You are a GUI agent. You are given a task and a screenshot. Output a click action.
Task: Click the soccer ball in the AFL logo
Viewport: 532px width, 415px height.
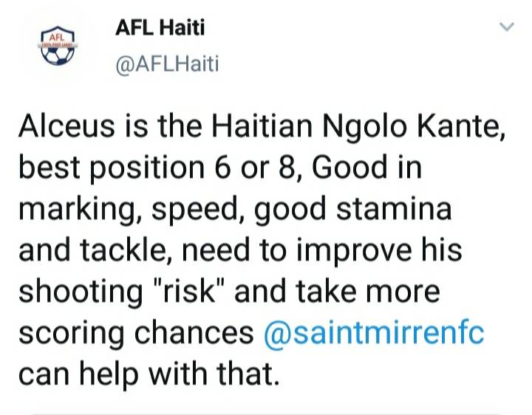click(x=58, y=54)
